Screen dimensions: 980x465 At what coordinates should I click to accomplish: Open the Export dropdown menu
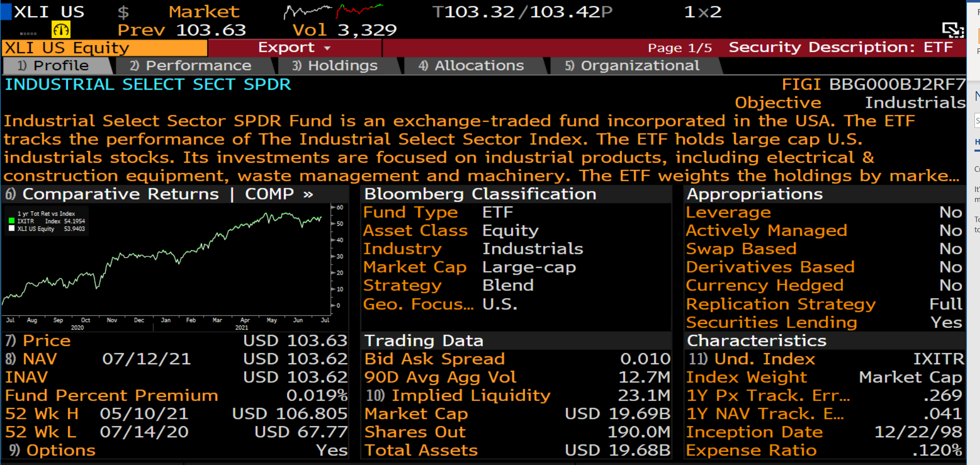(x=295, y=48)
